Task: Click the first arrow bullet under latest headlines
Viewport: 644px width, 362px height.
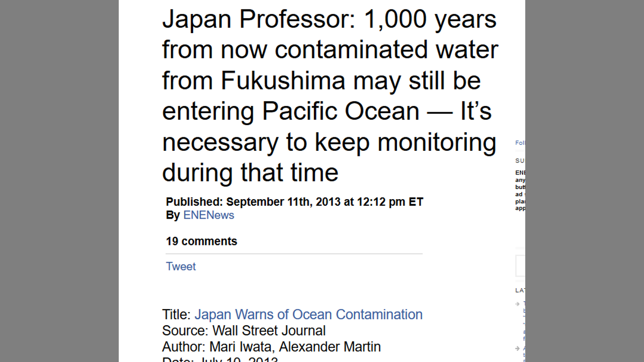Action: pos(518,304)
